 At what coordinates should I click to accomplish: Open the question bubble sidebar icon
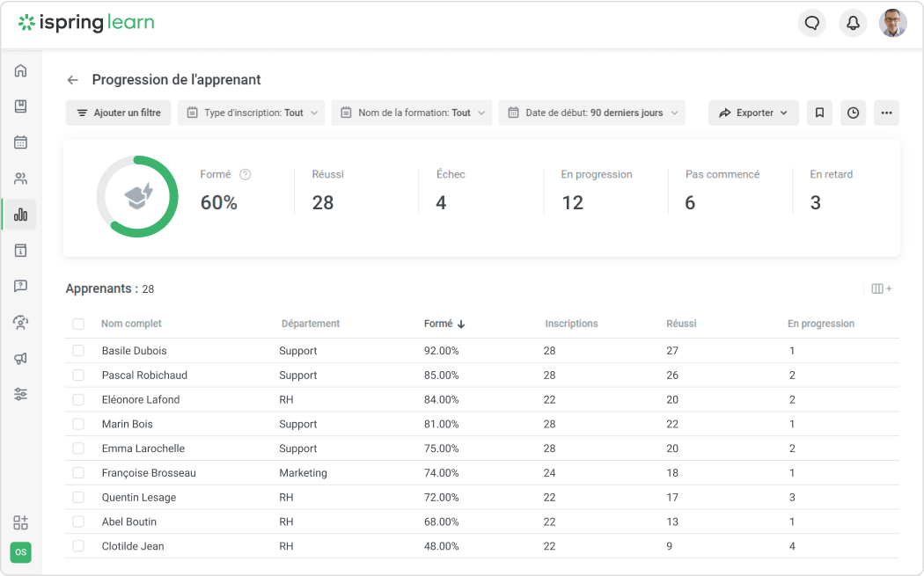pyautogui.click(x=20, y=286)
